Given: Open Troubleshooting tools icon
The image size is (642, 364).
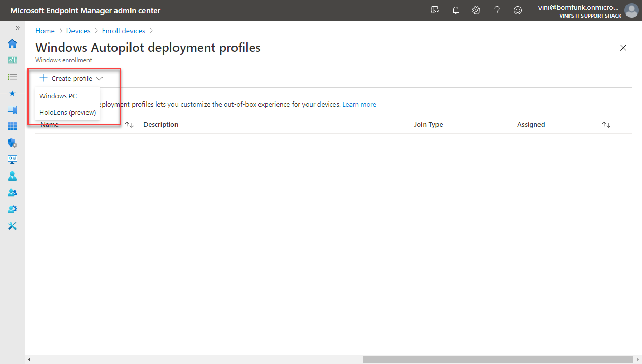Looking at the screenshot, I should point(12,226).
